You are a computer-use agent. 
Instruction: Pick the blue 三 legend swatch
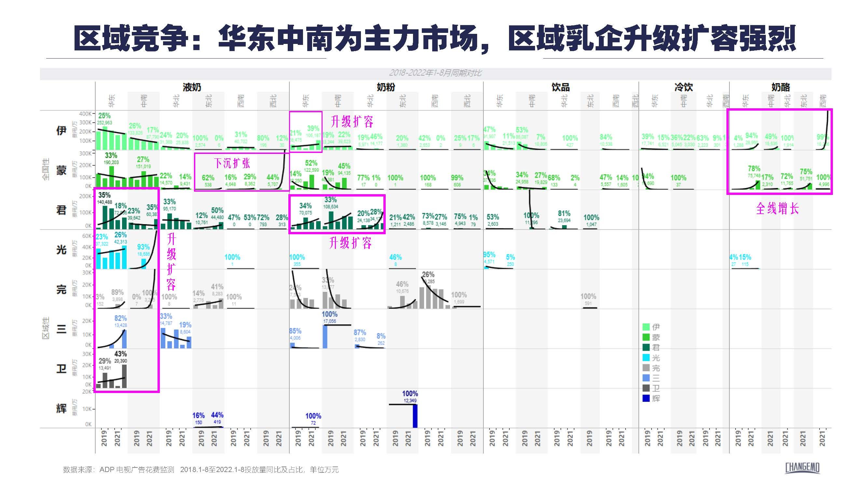[x=646, y=378]
